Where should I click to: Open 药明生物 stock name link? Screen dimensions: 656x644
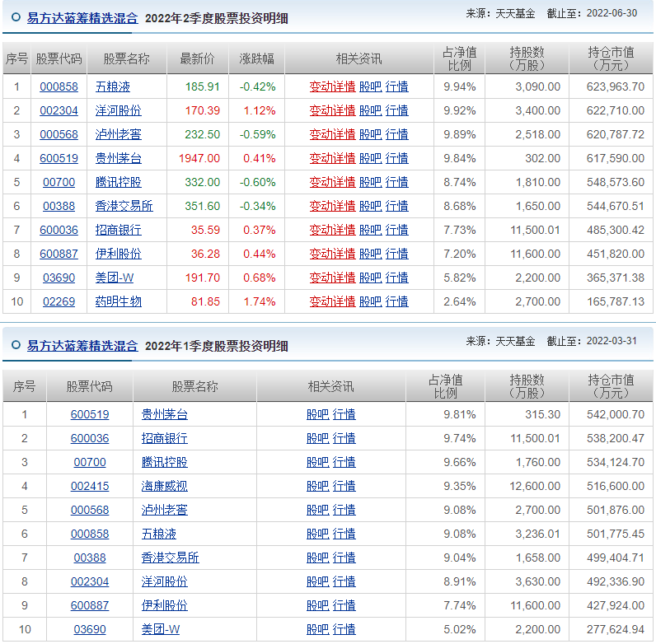(x=119, y=301)
